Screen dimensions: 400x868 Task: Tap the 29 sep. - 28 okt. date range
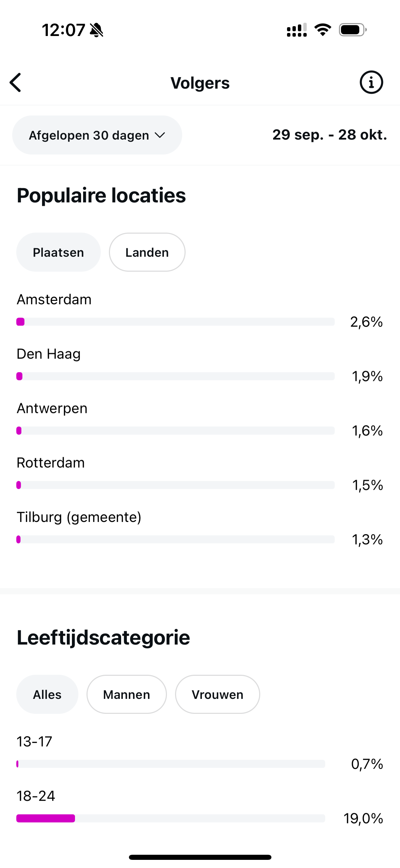pyautogui.click(x=329, y=135)
